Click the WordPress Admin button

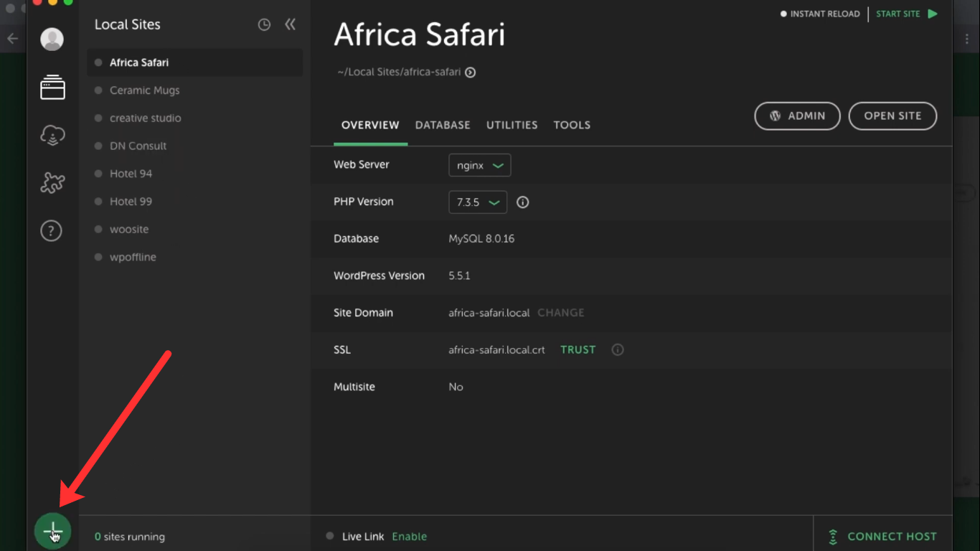pyautogui.click(x=797, y=116)
